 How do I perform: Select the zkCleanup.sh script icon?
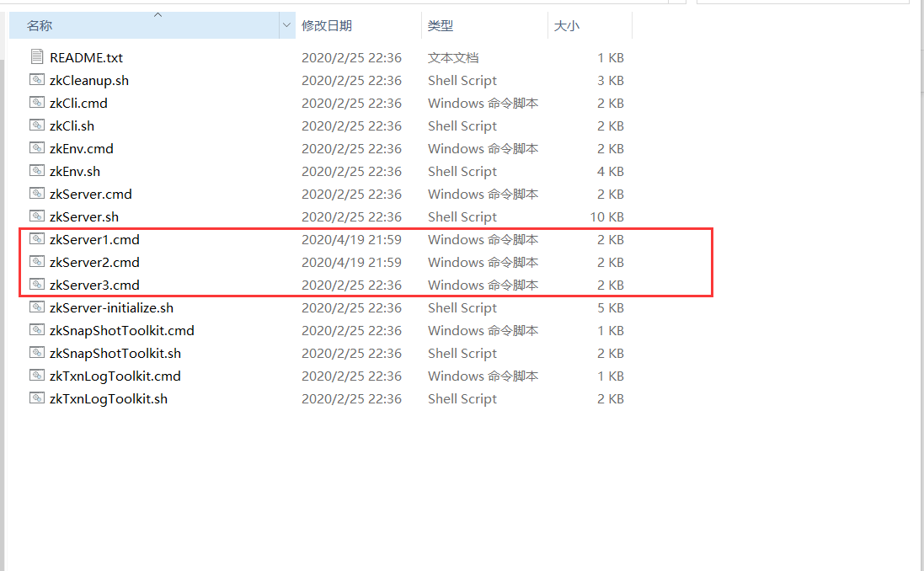pos(36,79)
